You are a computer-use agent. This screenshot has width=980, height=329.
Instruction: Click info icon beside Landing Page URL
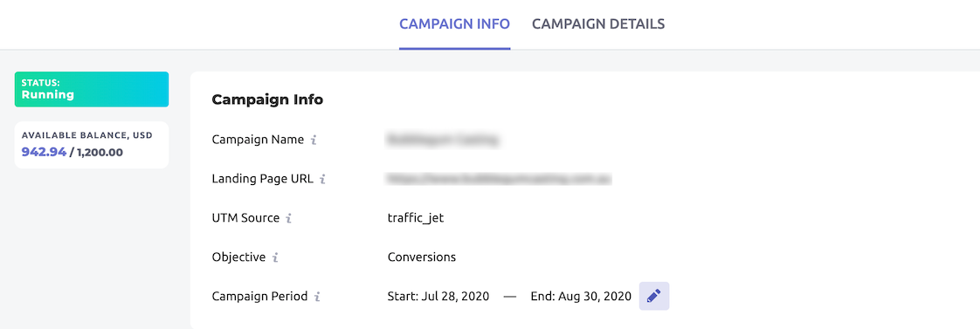322,179
